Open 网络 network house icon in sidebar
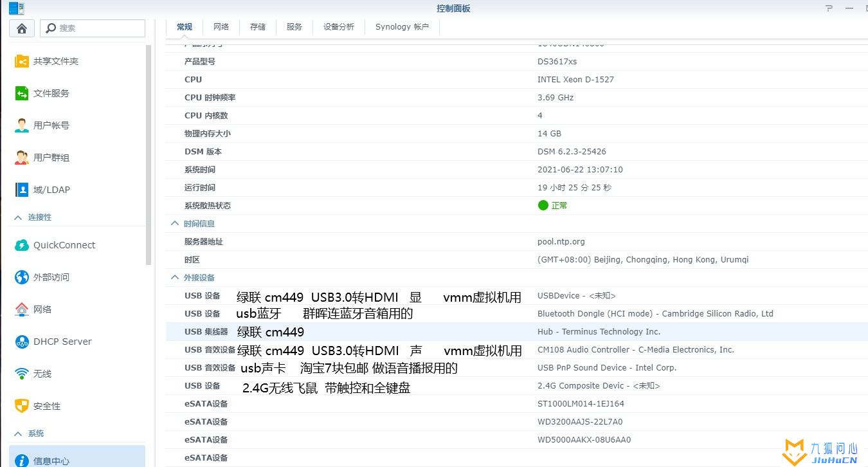Viewport: 868px width, 467px height. [x=22, y=309]
